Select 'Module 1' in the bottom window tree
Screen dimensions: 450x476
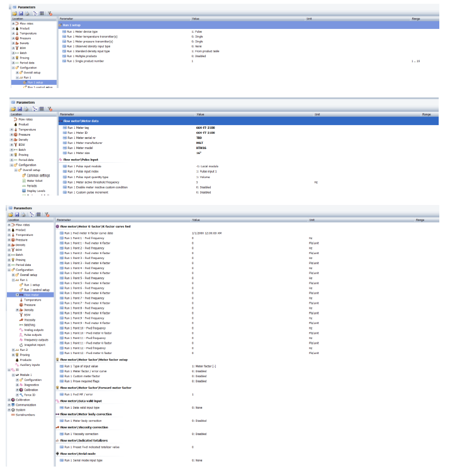tap(26, 375)
